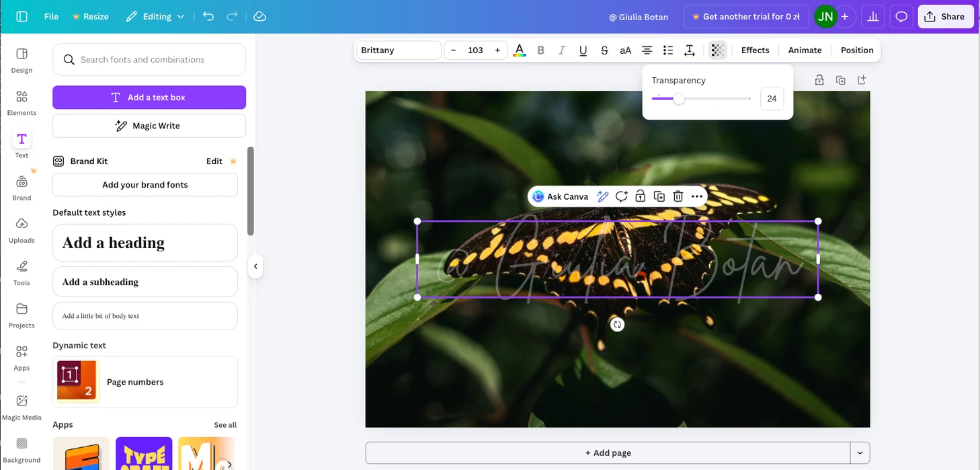Expand the Add page chevron
The image size is (980, 470).
click(x=860, y=453)
